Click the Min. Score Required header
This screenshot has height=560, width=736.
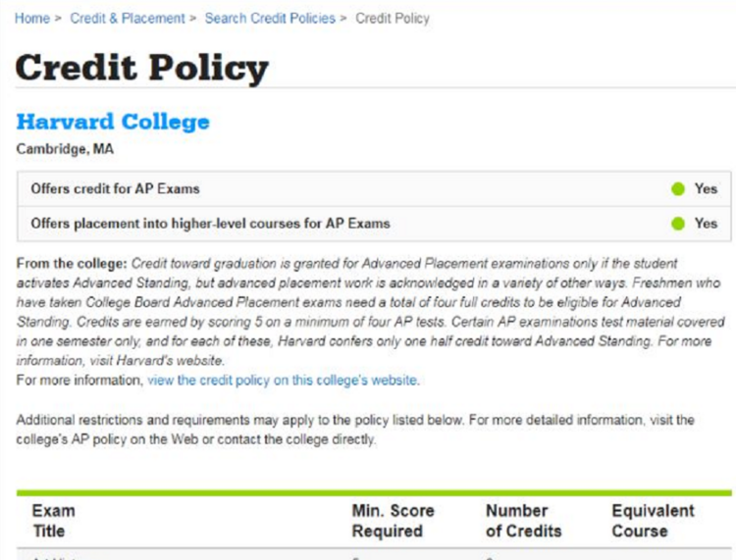pos(393,521)
